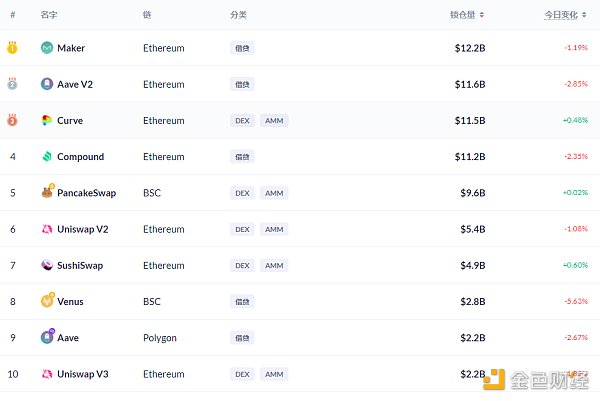Click the bronze medal rank-three icon
The image size is (600, 401).
pos(13,120)
